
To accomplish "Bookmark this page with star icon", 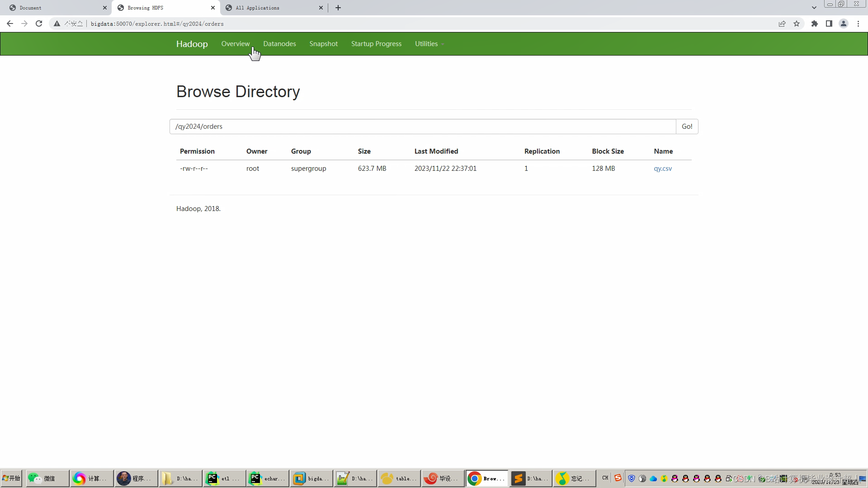I will pyautogui.click(x=797, y=23).
